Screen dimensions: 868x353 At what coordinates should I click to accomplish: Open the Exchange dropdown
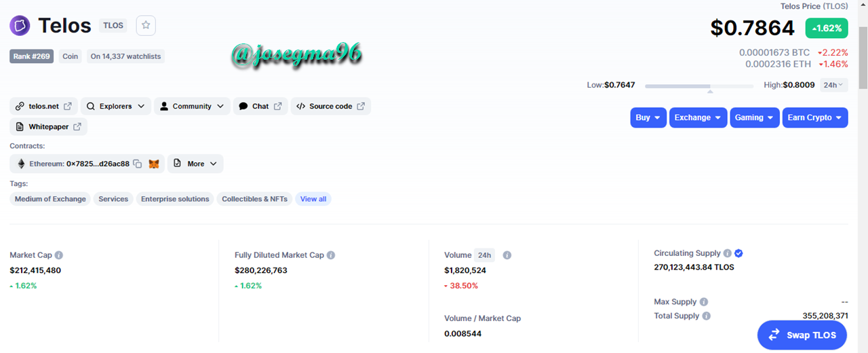click(698, 117)
